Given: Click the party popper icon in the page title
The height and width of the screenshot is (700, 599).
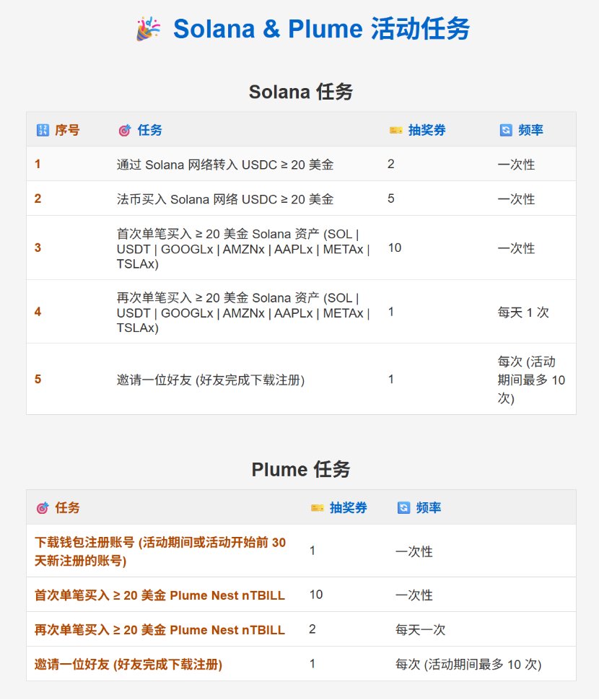Looking at the screenshot, I should pyautogui.click(x=148, y=30).
